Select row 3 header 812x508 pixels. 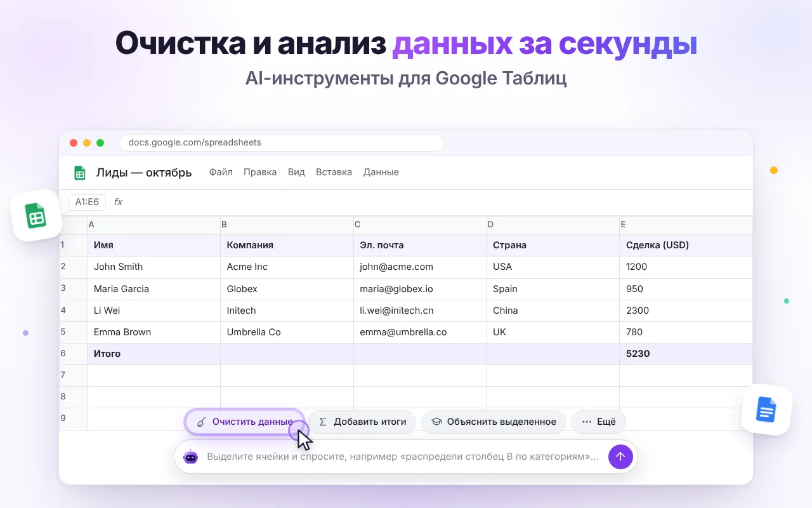tap(73, 288)
